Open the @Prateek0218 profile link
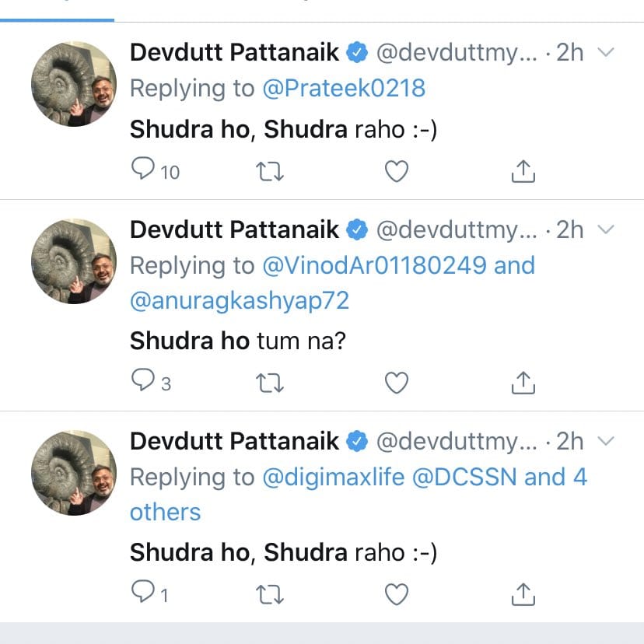 pyautogui.click(x=344, y=89)
